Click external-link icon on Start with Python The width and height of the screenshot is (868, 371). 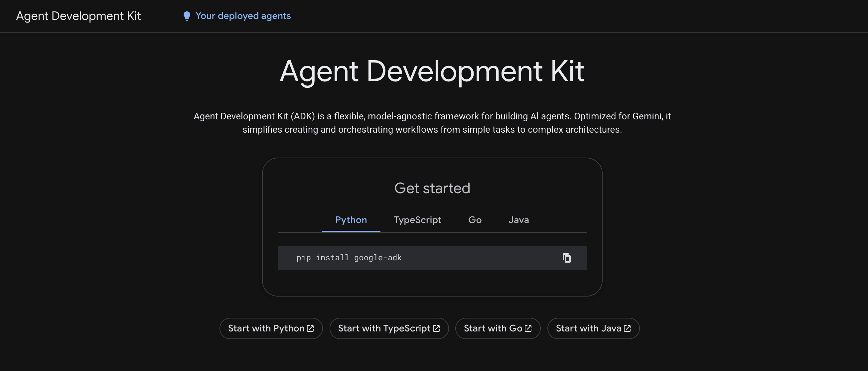(310, 328)
